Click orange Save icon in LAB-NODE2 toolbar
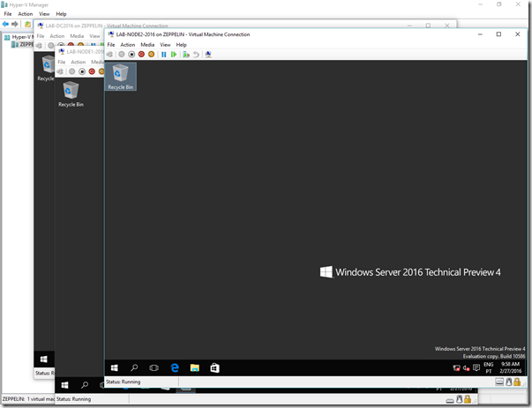The height and width of the screenshot is (408, 532). pyautogui.click(x=152, y=55)
